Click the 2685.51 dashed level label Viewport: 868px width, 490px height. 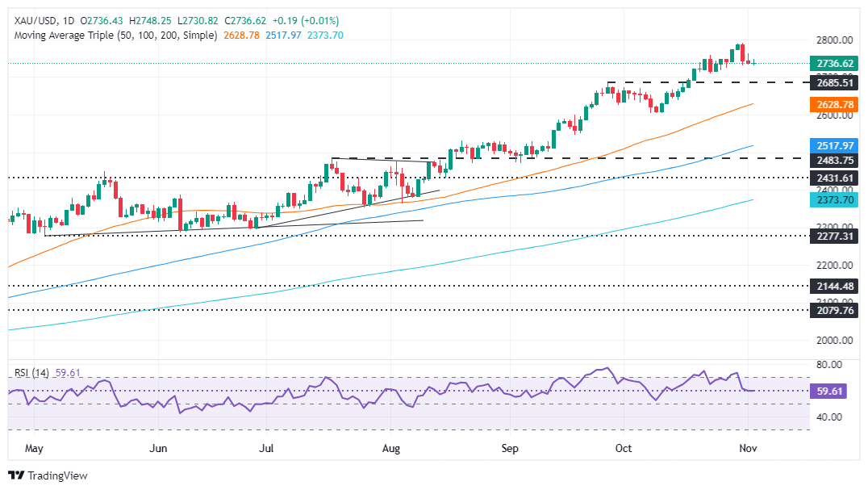[x=834, y=83]
